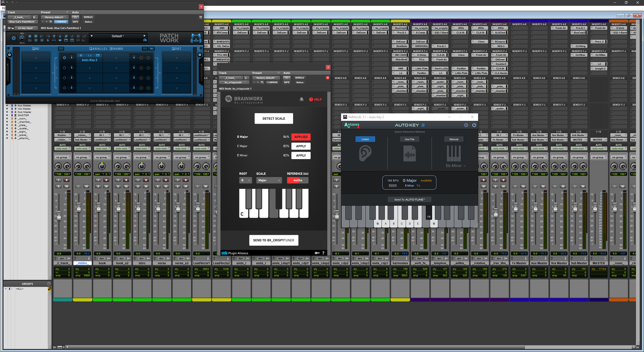Click the audio file icon under Use File

point(409,154)
